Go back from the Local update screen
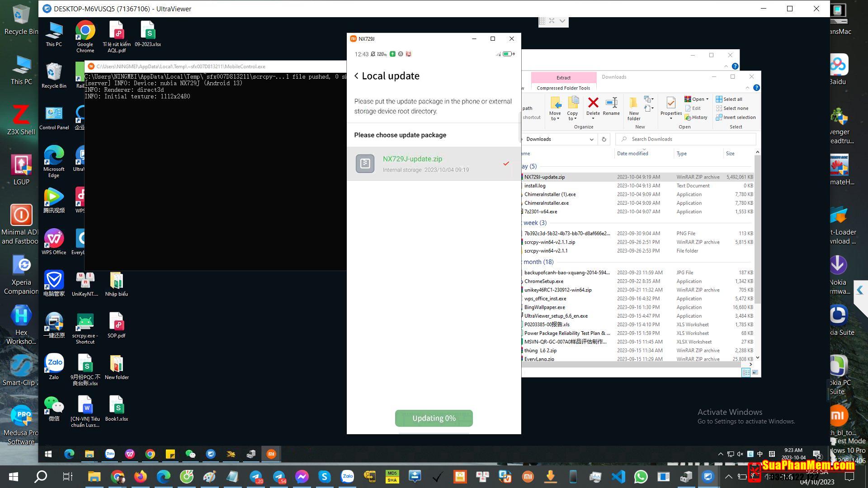 tap(357, 76)
